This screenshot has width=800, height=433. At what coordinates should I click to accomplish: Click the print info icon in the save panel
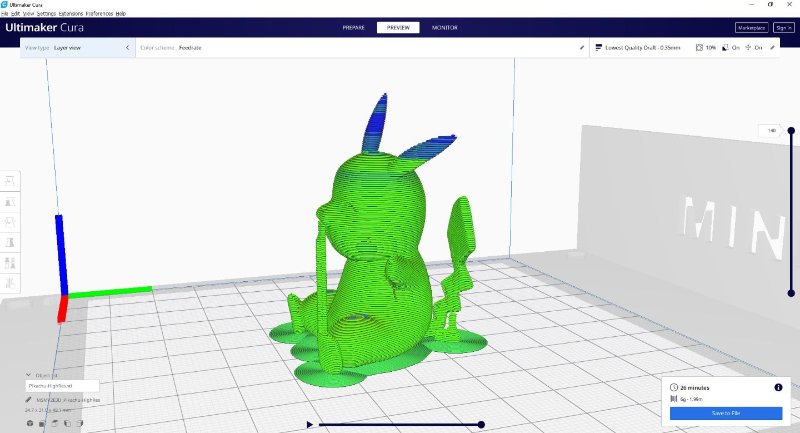pyautogui.click(x=778, y=388)
